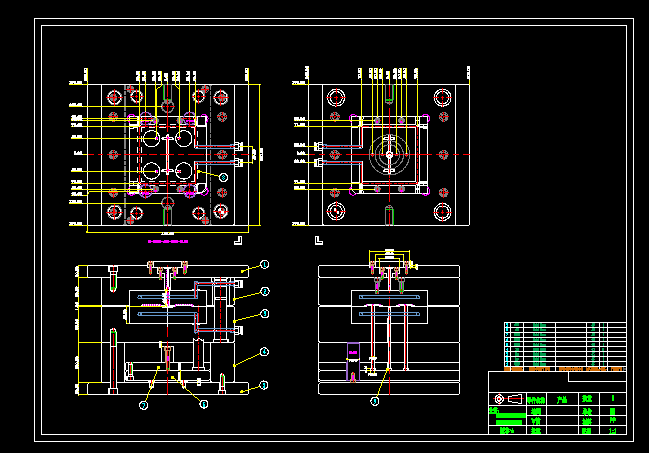Select part balloon number 3
This screenshot has width=649, height=453.
tap(265, 314)
